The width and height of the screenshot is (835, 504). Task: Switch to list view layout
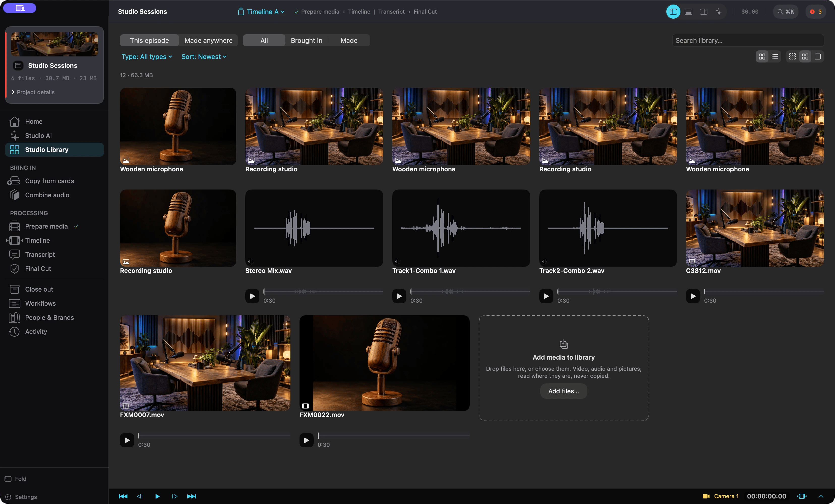[x=775, y=56]
